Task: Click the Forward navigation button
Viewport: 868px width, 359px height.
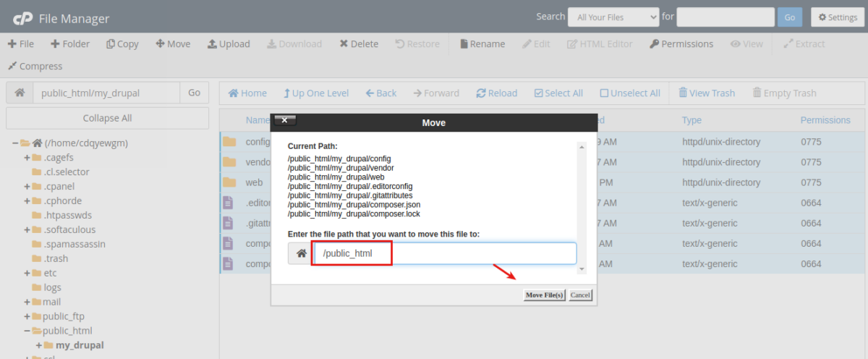Action: tap(436, 93)
